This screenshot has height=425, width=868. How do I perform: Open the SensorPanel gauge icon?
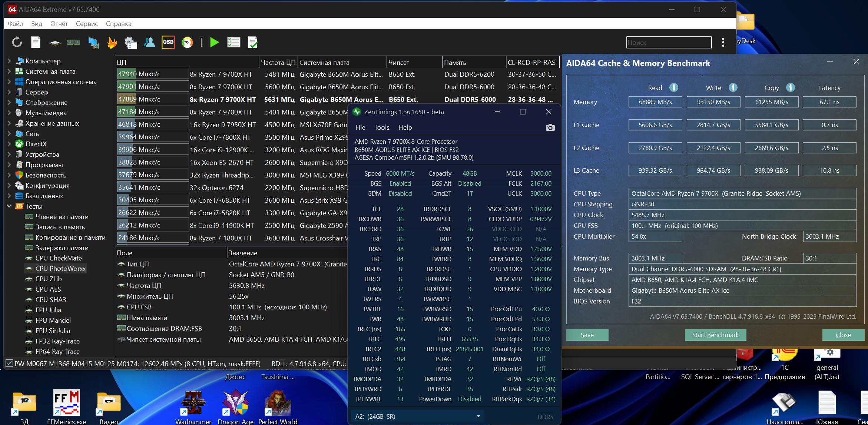(x=187, y=42)
